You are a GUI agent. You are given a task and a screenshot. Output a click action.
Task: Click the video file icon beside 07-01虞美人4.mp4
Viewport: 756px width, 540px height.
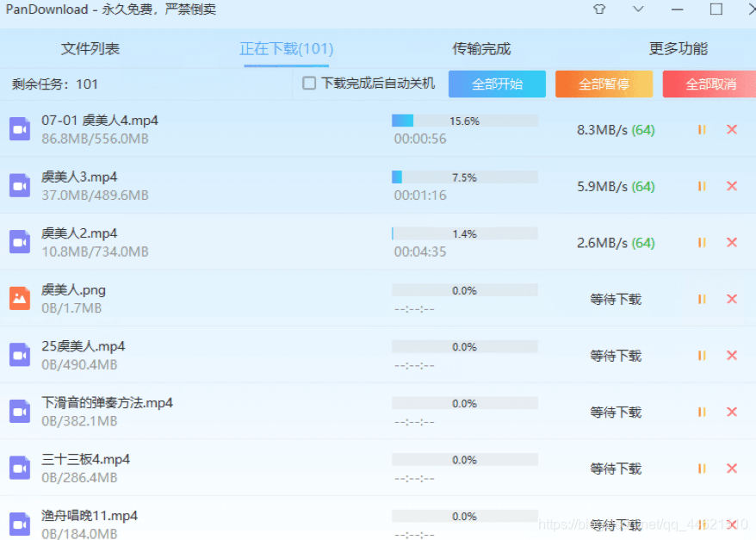pos(19,129)
